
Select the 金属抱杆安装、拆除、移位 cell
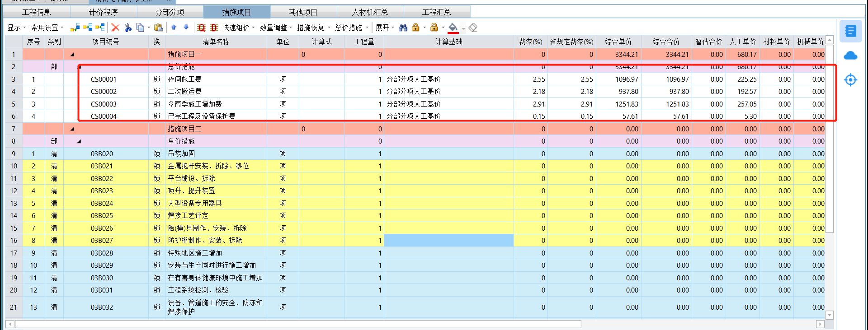click(216, 166)
